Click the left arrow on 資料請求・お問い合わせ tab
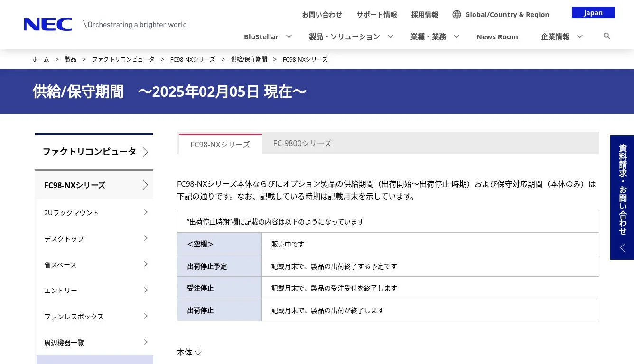This screenshot has width=634, height=364. [623, 247]
